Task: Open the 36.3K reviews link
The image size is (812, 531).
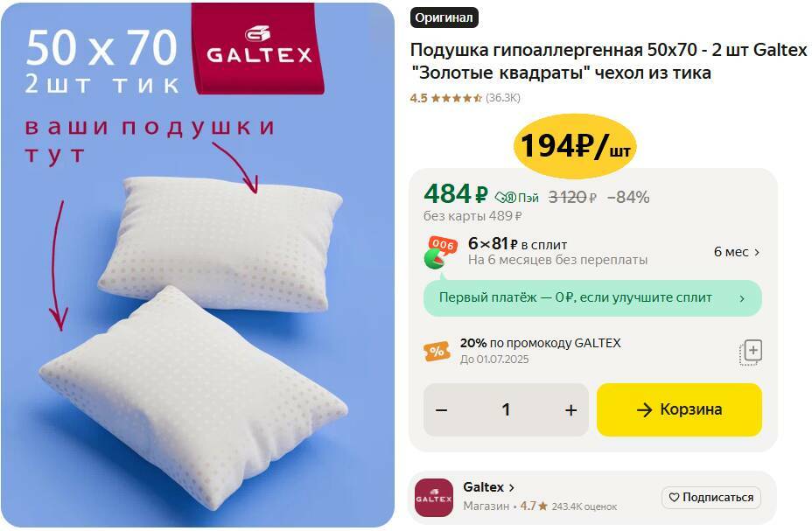Action: [502, 98]
